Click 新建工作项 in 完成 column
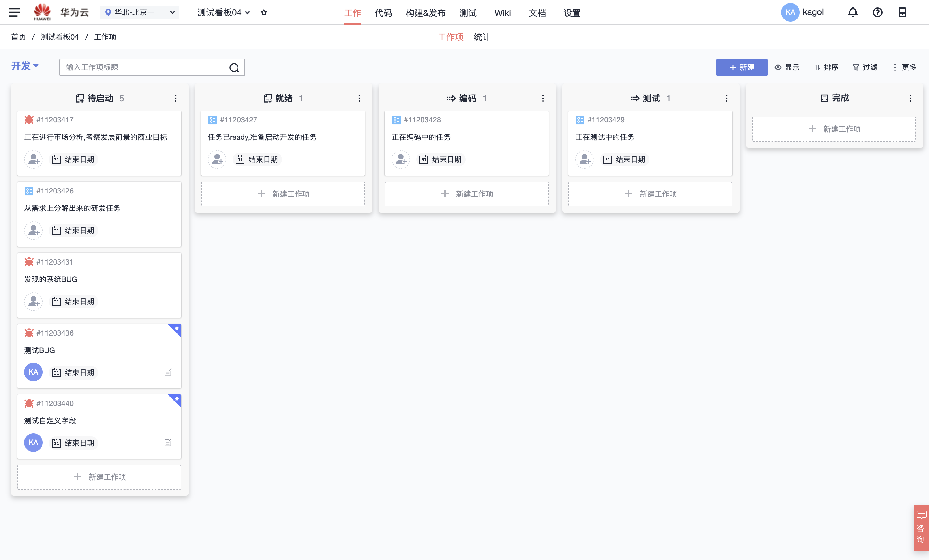This screenshot has width=929, height=560. point(834,129)
